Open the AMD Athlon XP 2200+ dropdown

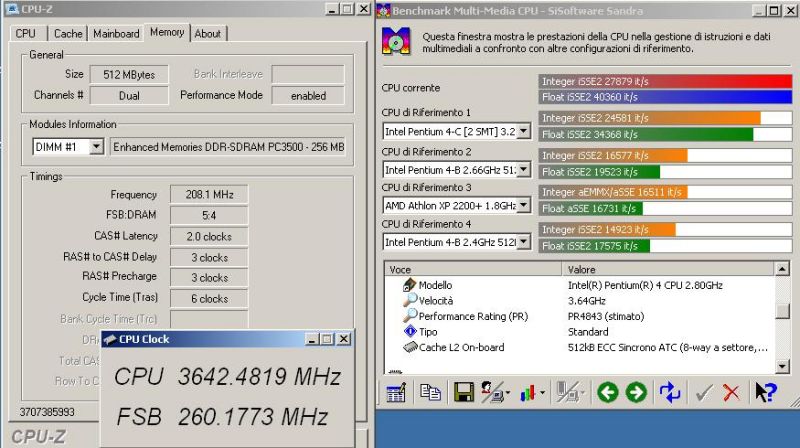523,206
